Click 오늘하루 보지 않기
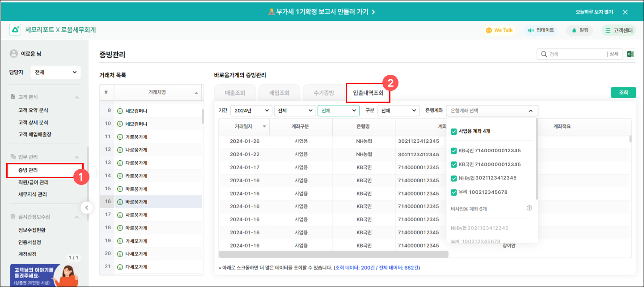This screenshot has height=287, width=644. click(x=594, y=12)
